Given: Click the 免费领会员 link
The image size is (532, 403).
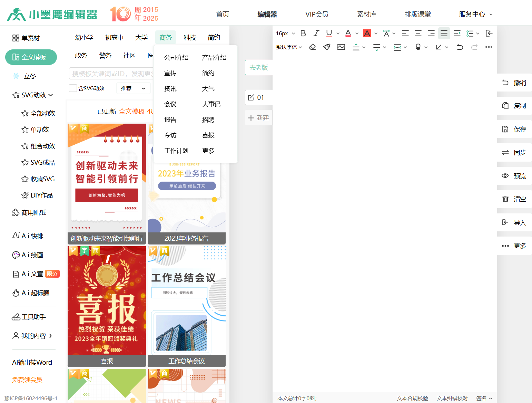Looking at the screenshot, I should click(27, 380).
